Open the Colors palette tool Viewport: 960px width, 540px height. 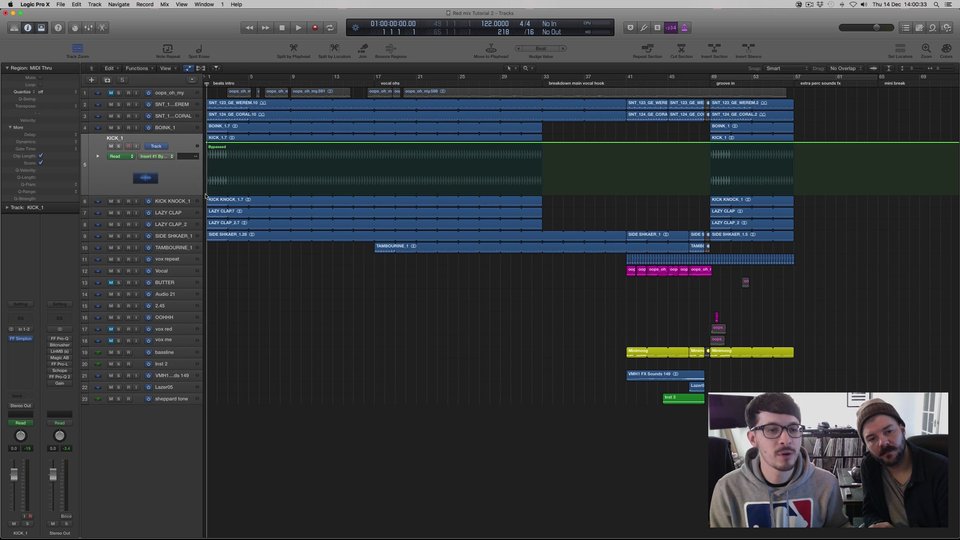pos(946,51)
